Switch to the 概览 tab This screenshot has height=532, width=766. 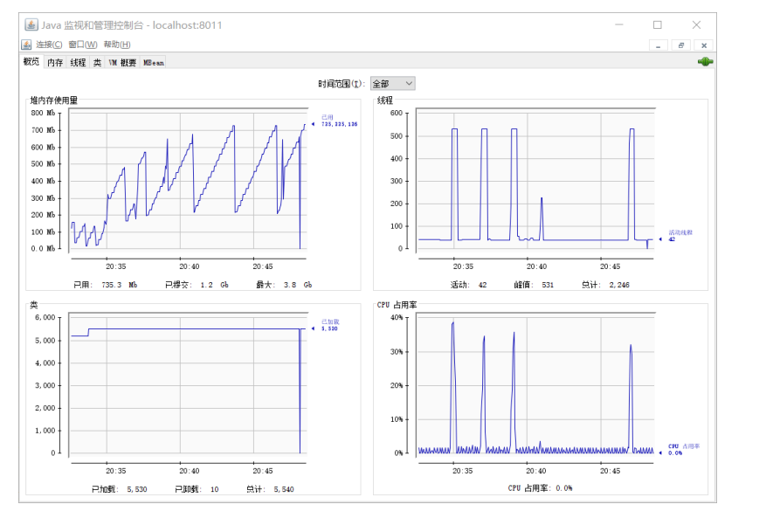[31, 61]
